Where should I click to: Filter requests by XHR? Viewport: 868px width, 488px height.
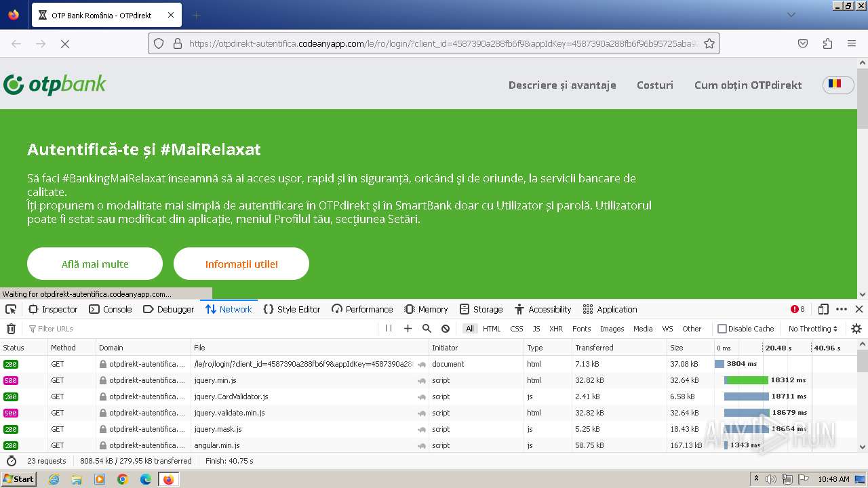[x=556, y=329]
